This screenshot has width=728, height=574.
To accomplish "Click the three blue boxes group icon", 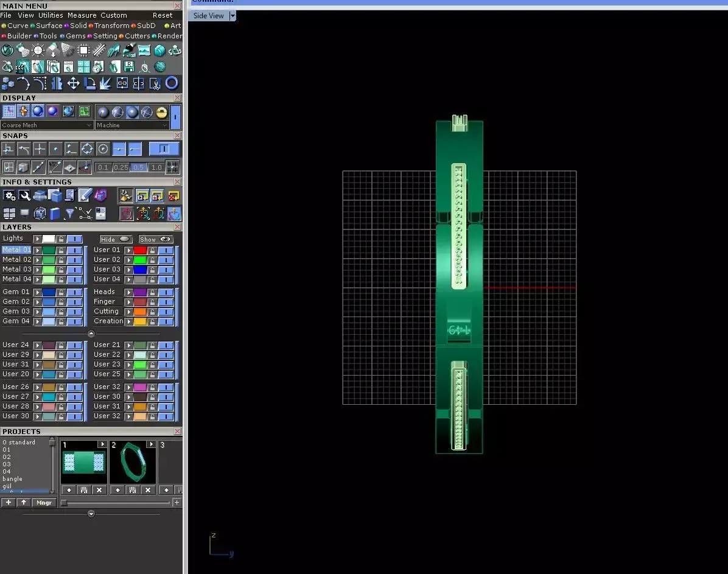I will [x=7, y=83].
